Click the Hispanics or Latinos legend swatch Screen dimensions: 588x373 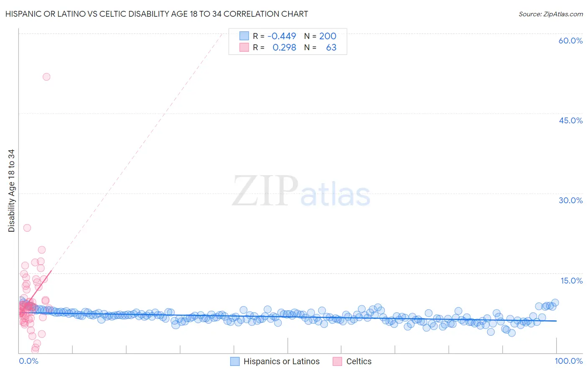coord(235,361)
